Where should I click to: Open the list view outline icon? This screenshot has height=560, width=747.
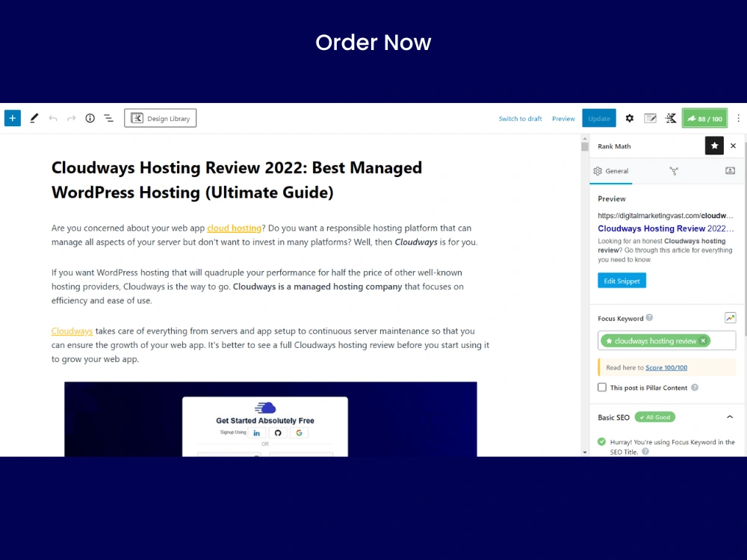click(108, 118)
